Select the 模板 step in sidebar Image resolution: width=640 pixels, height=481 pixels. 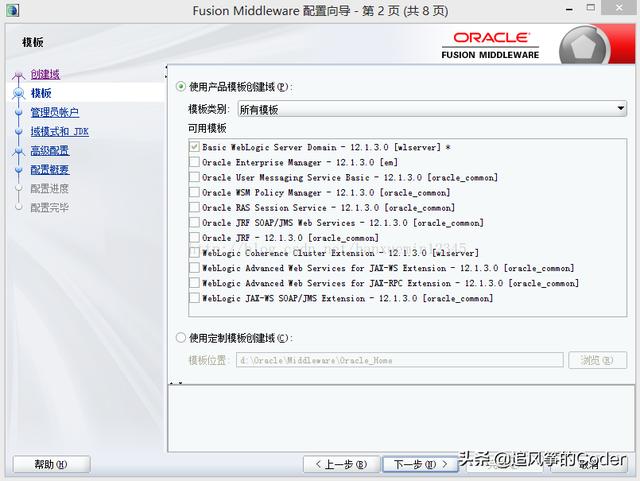pyautogui.click(x=41, y=93)
